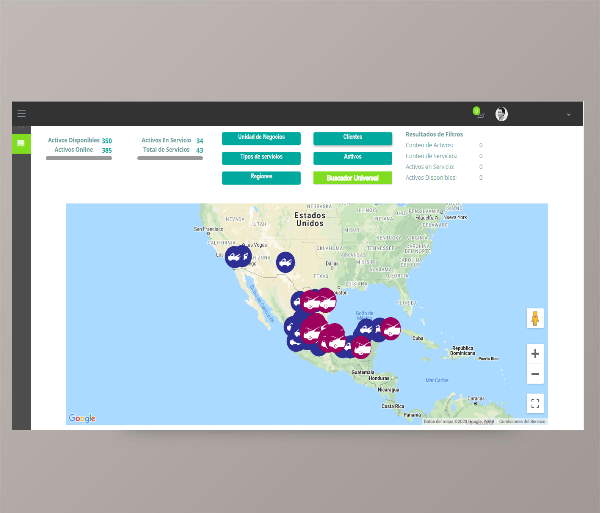Launch the Buscador Universal search
600x513 pixels.
(352, 177)
